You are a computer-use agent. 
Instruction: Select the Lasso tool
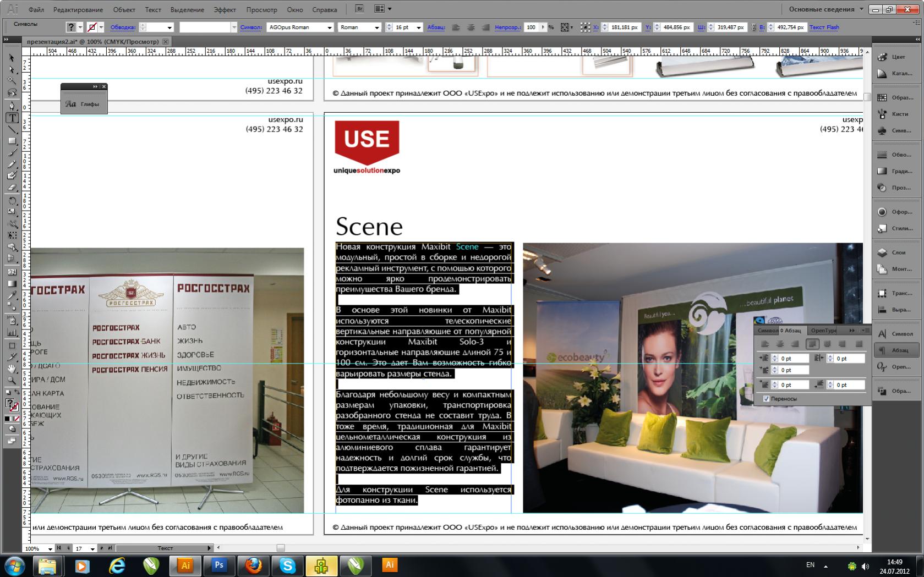click(12, 93)
